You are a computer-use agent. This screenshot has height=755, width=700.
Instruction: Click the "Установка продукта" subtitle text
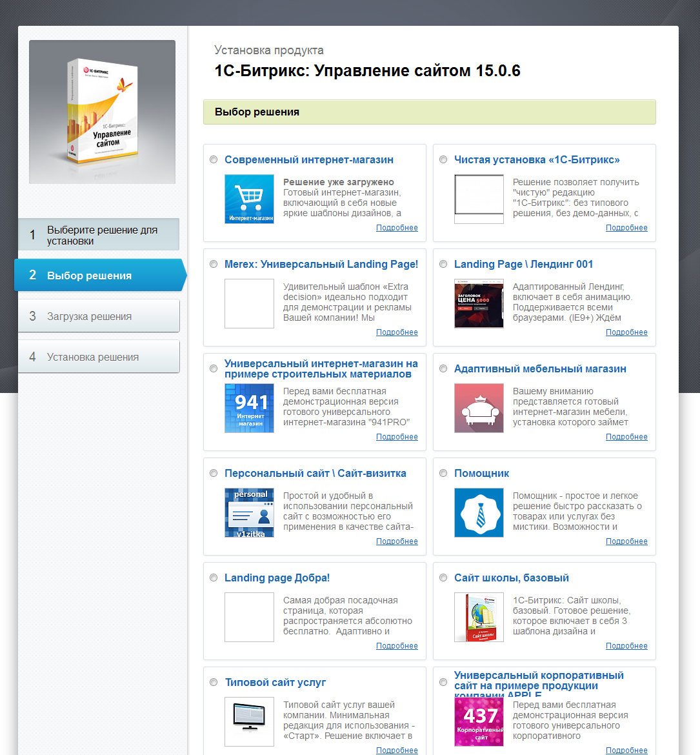click(x=268, y=50)
